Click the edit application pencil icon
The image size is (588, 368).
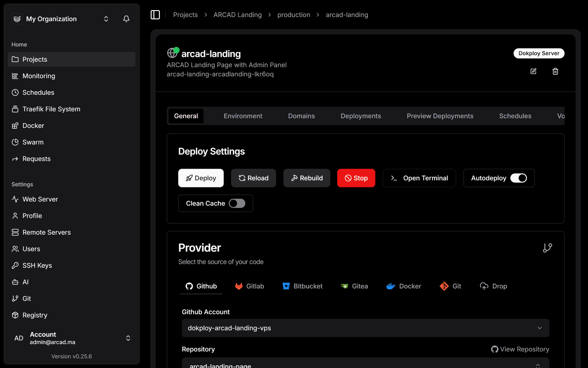tap(533, 71)
